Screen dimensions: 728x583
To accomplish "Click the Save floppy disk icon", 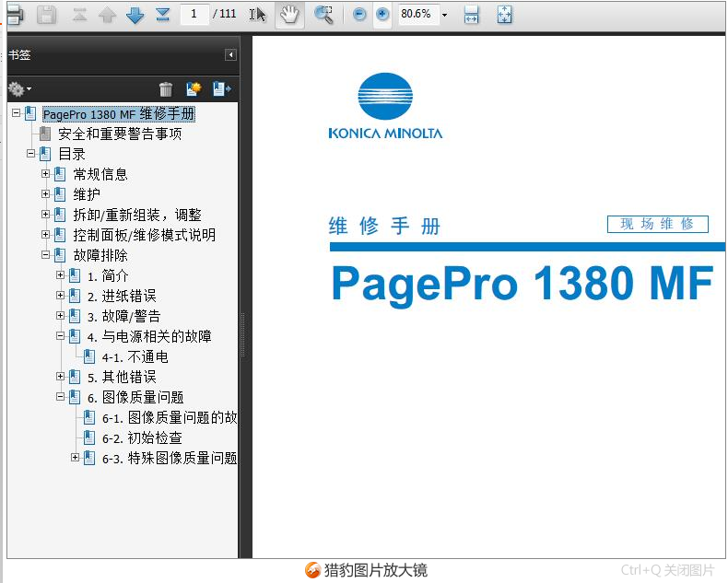I will click(46, 15).
